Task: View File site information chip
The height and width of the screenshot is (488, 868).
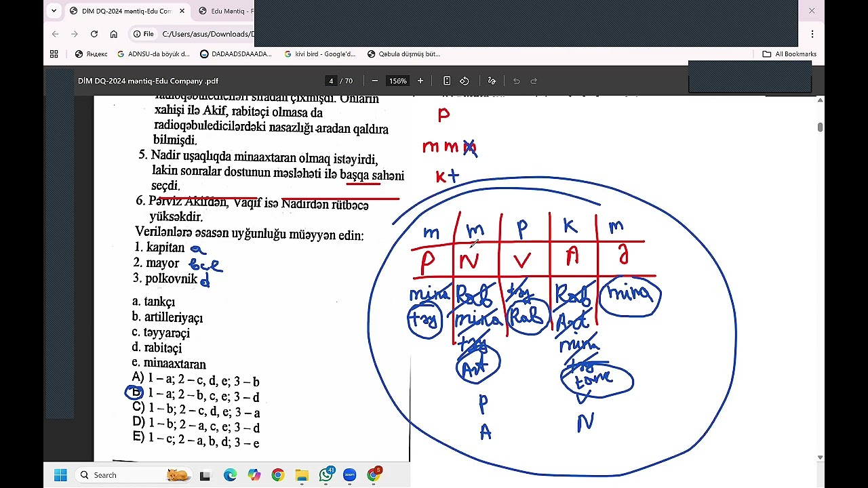Action: (x=144, y=34)
